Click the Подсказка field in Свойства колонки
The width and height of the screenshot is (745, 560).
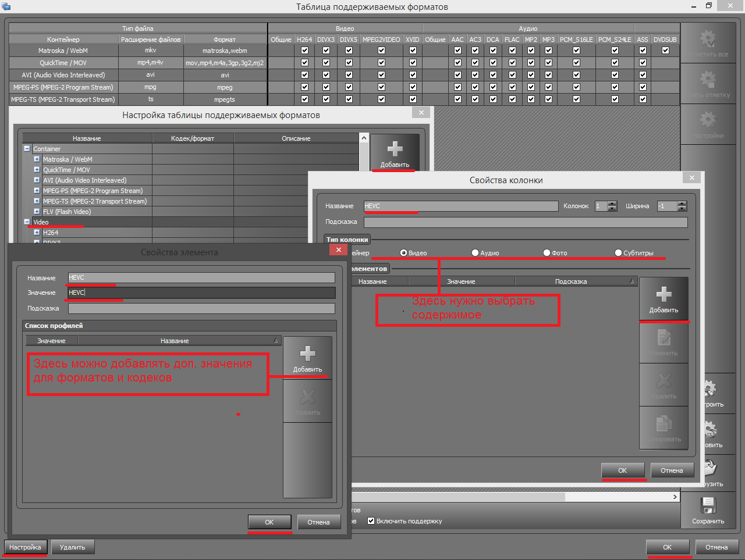(x=525, y=222)
